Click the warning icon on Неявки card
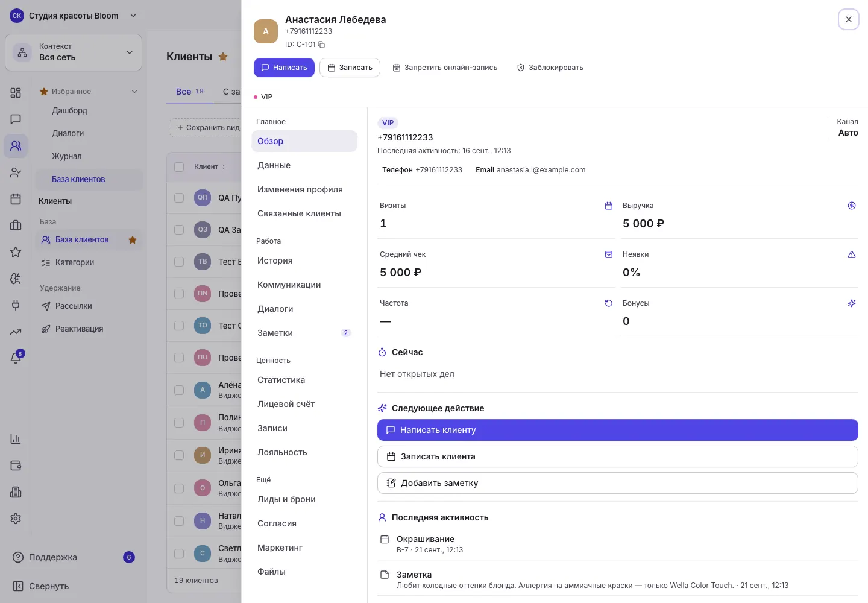This screenshot has width=868, height=603. 852,254
